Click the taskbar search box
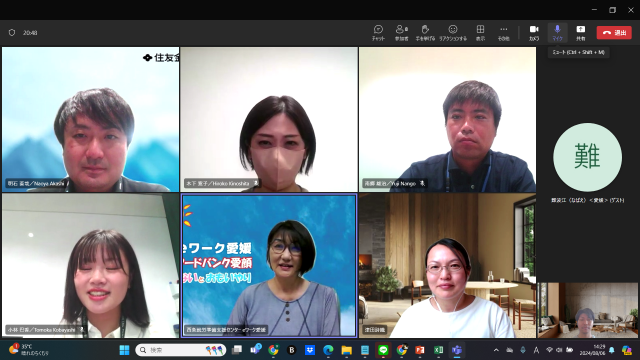 (181, 350)
